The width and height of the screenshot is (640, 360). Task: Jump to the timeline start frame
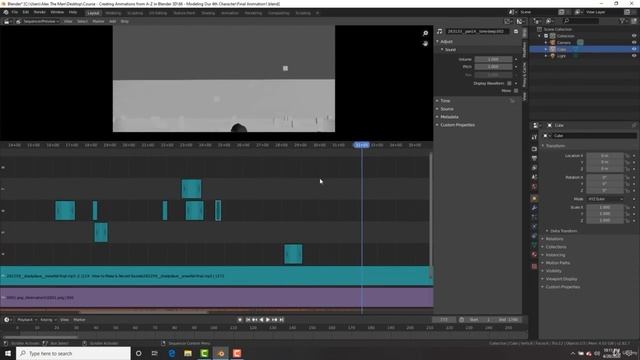(x=248, y=320)
